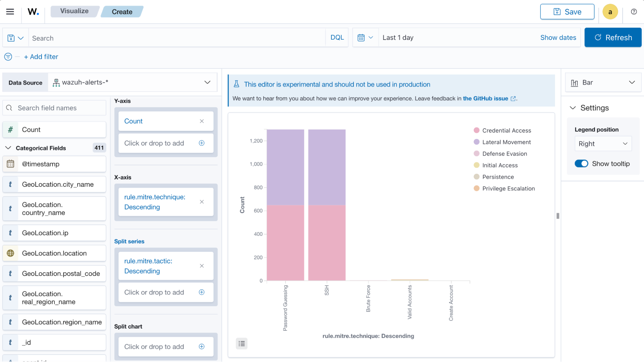
Task: Open the Bar chart type dropdown
Action: click(x=602, y=82)
